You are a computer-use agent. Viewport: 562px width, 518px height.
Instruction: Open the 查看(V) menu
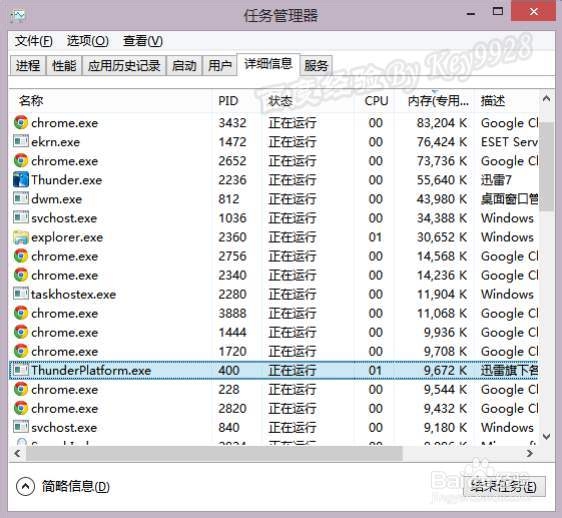[143, 41]
